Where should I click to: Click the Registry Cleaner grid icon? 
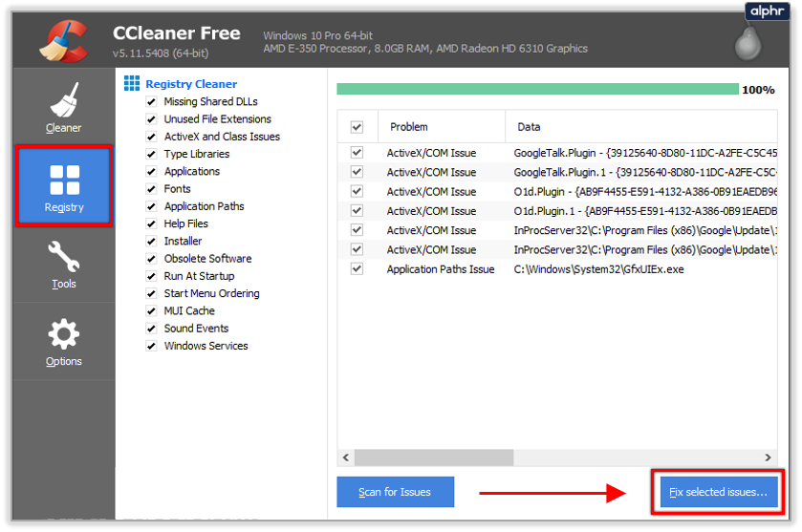coord(132,83)
